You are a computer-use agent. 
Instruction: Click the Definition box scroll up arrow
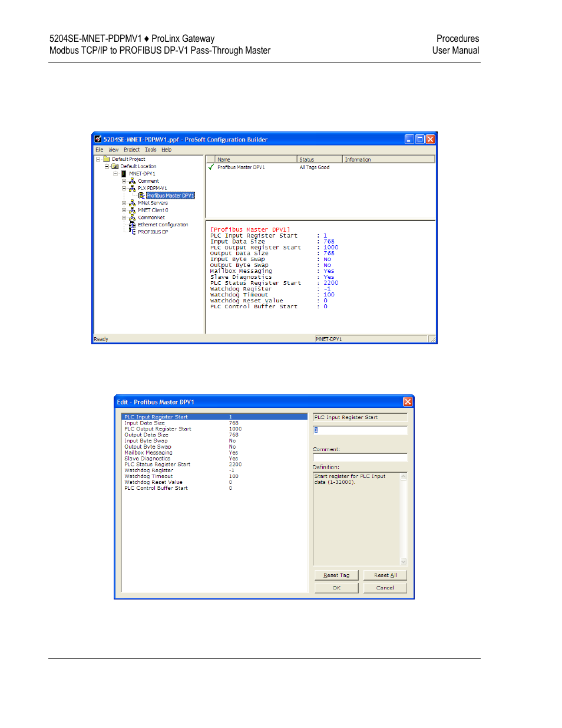click(404, 476)
